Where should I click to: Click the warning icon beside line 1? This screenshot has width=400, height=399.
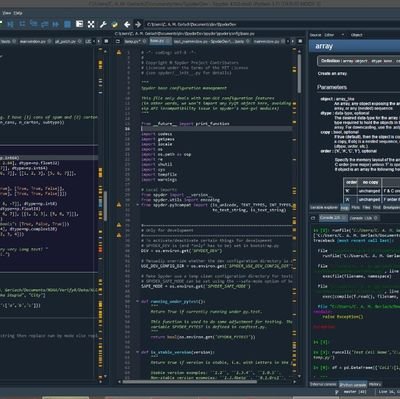(119, 52)
